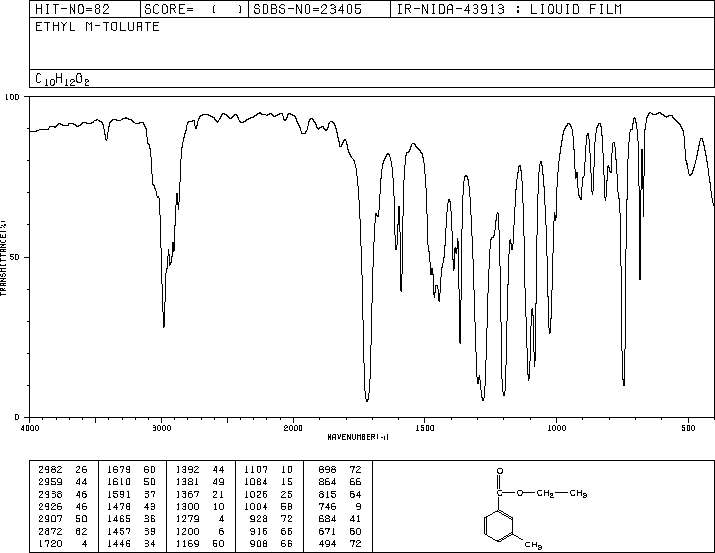Click the 21 transmittance value beside 1367

point(218,494)
